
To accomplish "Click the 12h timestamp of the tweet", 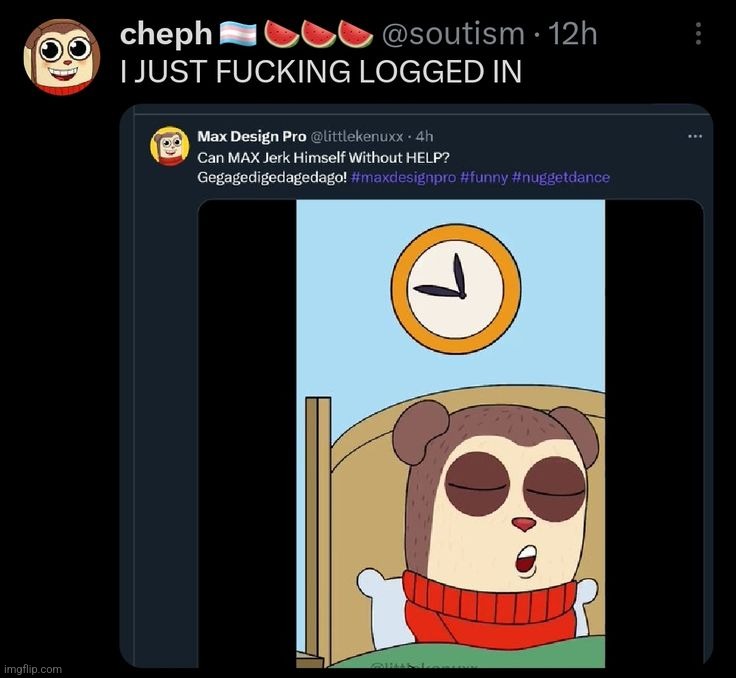I will coord(573,35).
